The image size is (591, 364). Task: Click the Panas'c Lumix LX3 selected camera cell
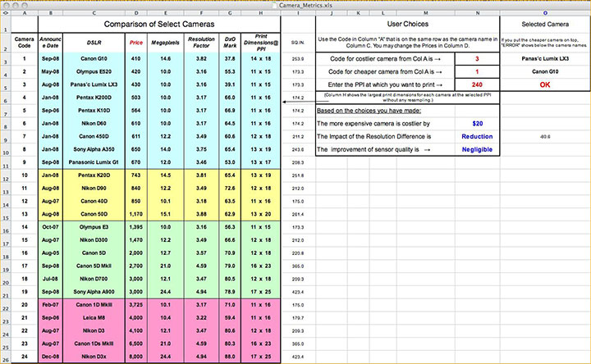[x=545, y=59]
